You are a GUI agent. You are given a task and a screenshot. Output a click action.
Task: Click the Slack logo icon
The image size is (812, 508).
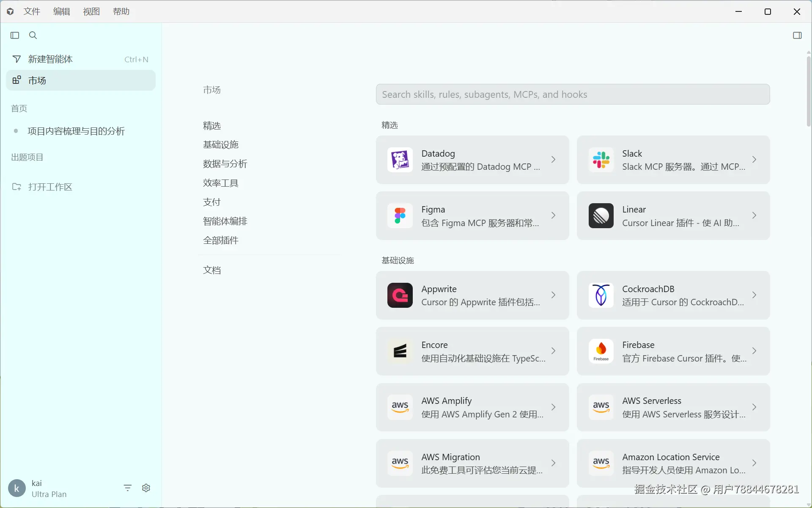tap(601, 160)
